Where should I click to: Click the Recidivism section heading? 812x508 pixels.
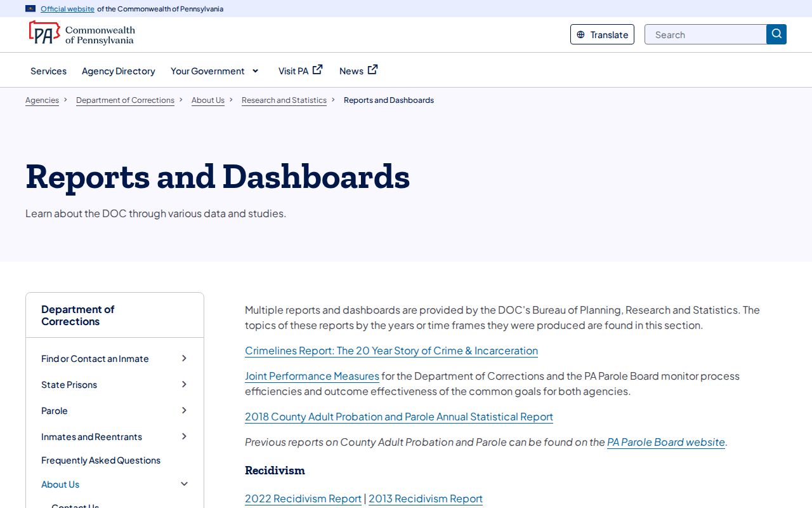275,471
